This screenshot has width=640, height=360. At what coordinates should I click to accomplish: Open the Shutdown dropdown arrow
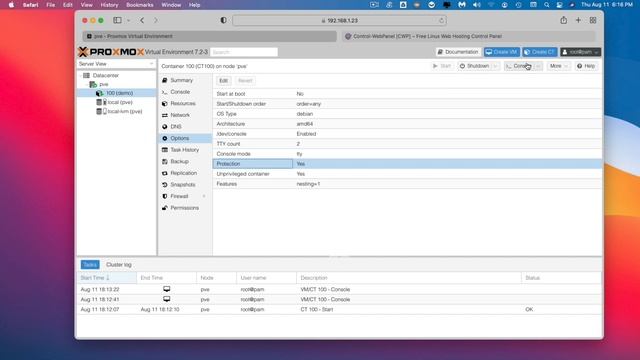495,66
